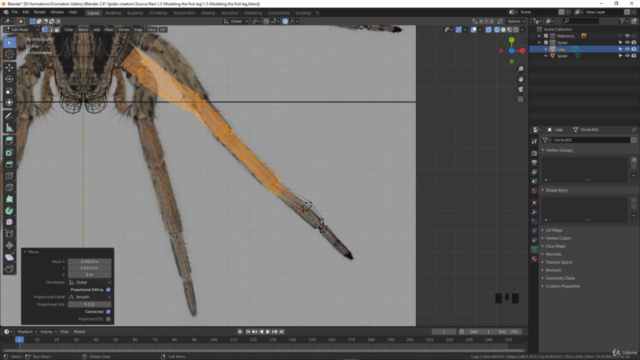
Task: Switch to solid viewport shading
Action: point(503,30)
